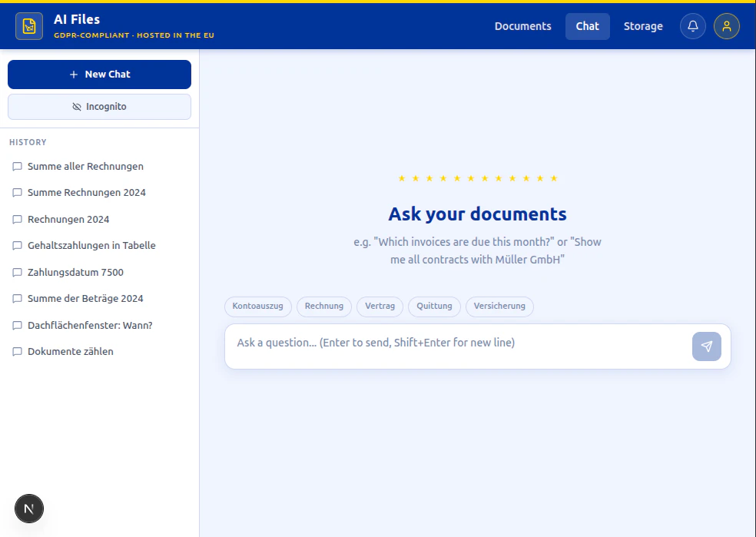Click the AI Files title text

coord(77,19)
